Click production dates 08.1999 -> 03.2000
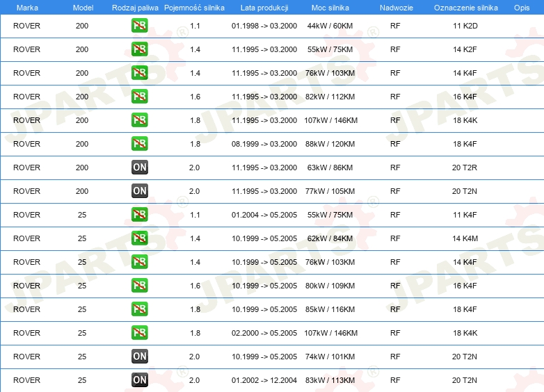Viewport: 544px width, 392px height. coord(264,144)
